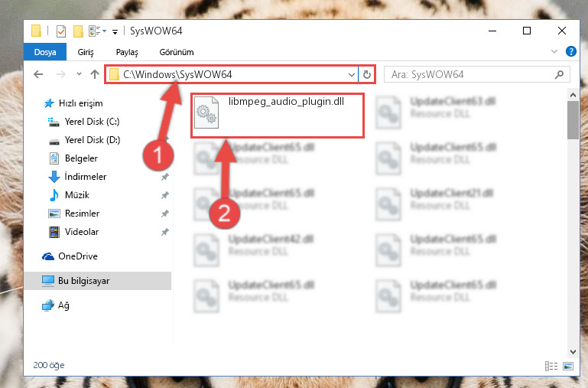Expand the address bar history dropdown

pyautogui.click(x=352, y=75)
